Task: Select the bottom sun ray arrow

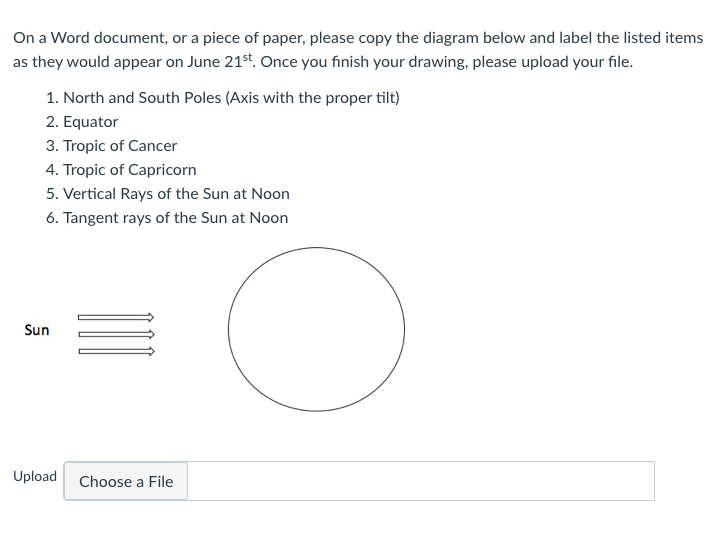Action: pyautogui.click(x=117, y=351)
